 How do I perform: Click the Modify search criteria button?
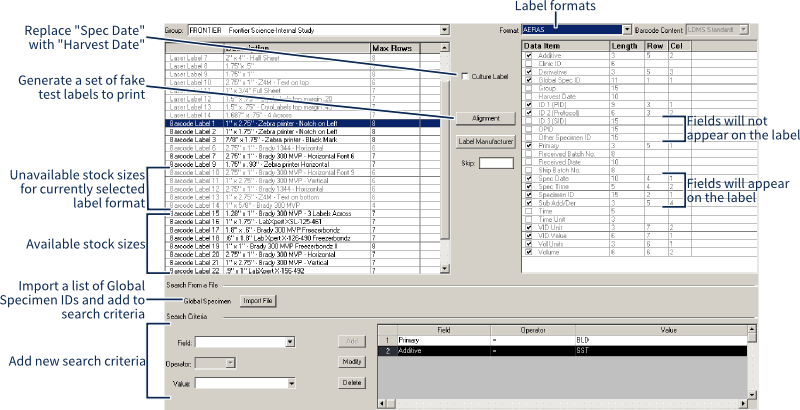[352, 362]
